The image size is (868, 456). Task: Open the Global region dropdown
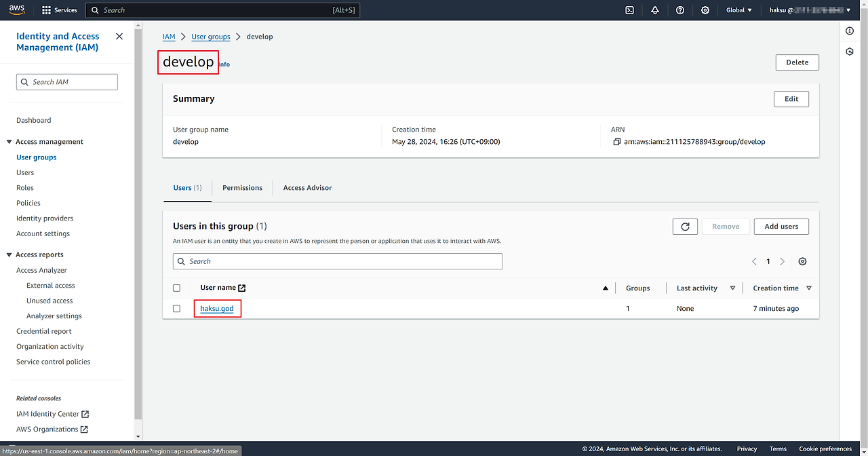coord(739,10)
